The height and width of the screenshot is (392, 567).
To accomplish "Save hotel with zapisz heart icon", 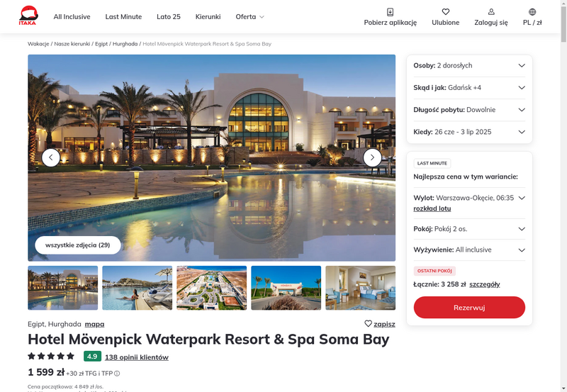I will click(368, 324).
